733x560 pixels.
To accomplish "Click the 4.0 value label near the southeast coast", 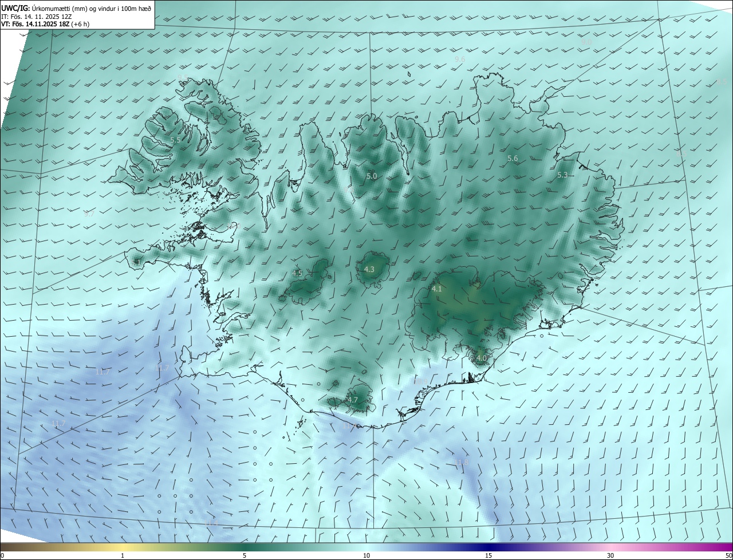I will 481,358.
